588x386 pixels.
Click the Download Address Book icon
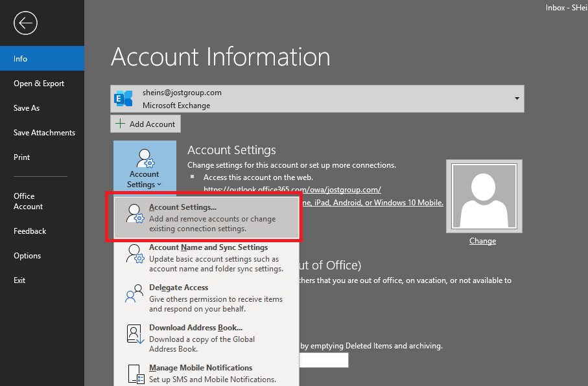135,334
